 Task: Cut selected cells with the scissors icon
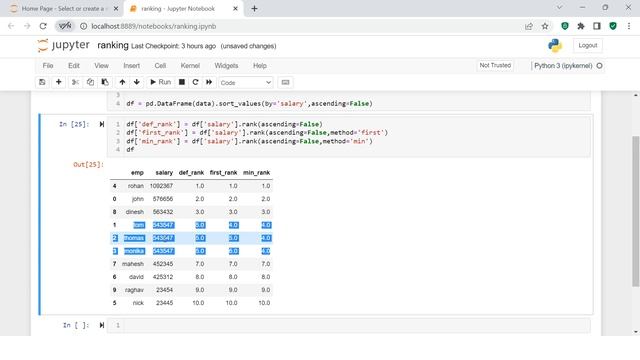pos(75,82)
